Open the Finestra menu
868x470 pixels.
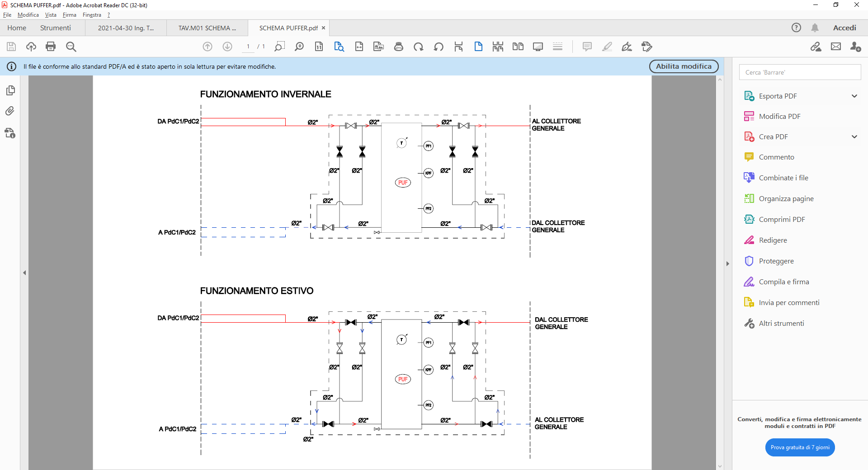[x=92, y=15]
